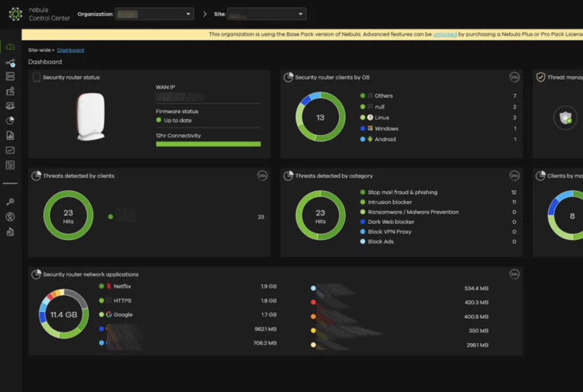Change 24h range on threats by category
The image size is (583, 392).
pos(514,176)
